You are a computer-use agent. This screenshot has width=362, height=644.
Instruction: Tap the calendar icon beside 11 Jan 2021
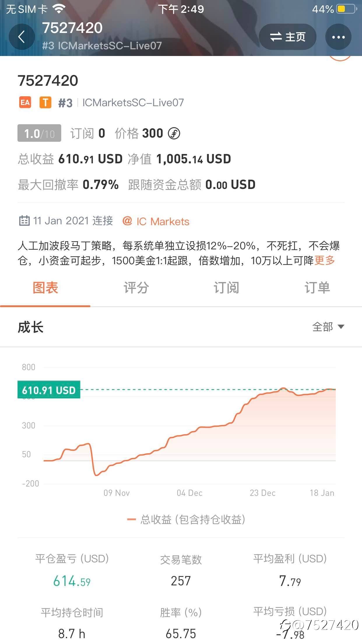24,221
